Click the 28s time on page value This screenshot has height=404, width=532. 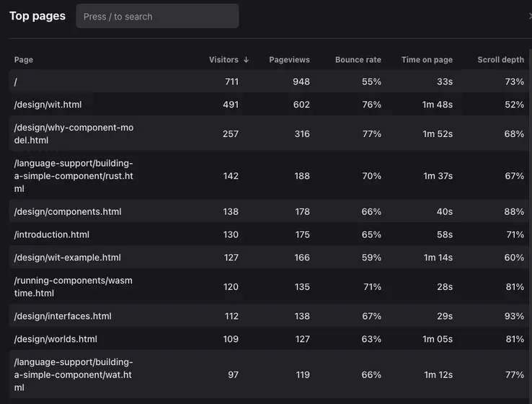point(445,287)
